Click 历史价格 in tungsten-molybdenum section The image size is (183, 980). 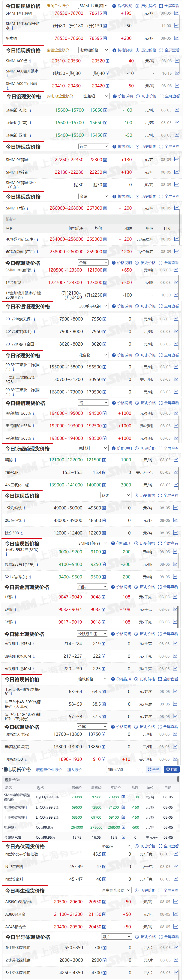(x=145, y=402)
